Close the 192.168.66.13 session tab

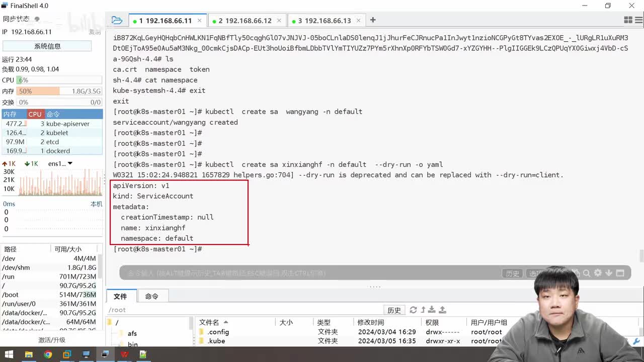[359, 21]
